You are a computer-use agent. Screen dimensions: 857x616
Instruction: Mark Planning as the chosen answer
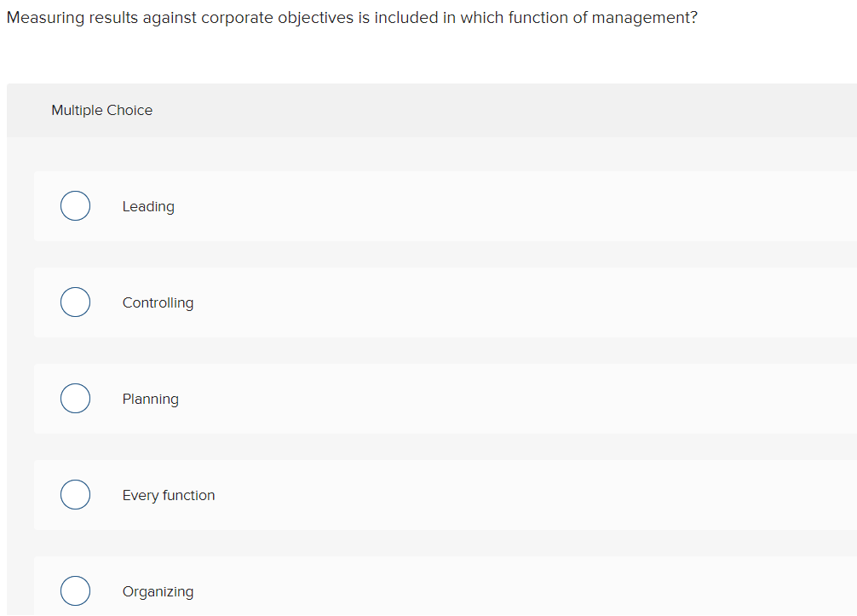coord(75,398)
